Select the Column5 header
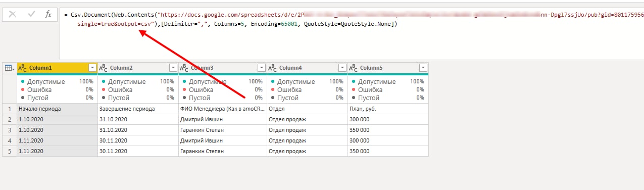644x190 pixels. click(x=388, y=68)
